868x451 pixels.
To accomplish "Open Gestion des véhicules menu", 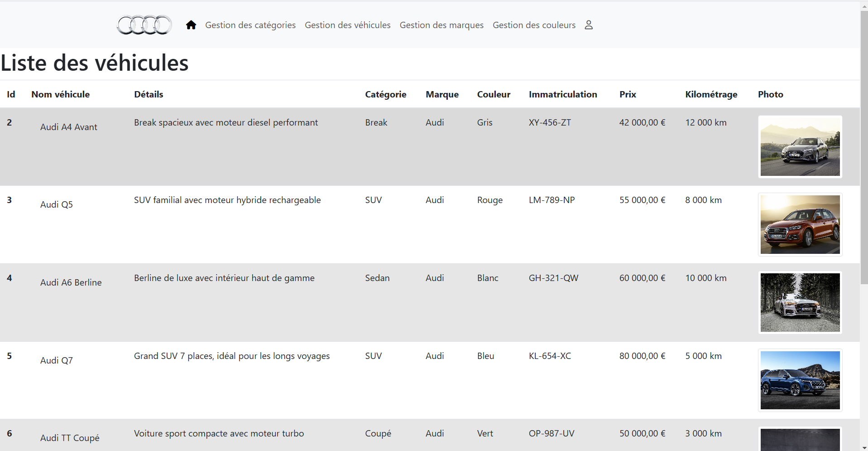I will point(347,25).
